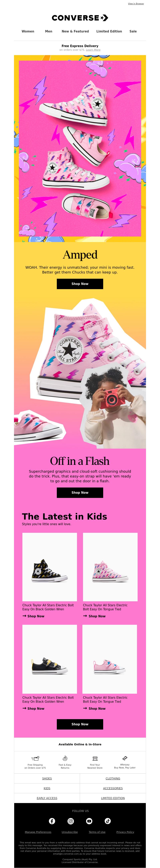Select the Sale navigation item
The width and height of the screenshot is (160, 868).
(x=133, y=31)
